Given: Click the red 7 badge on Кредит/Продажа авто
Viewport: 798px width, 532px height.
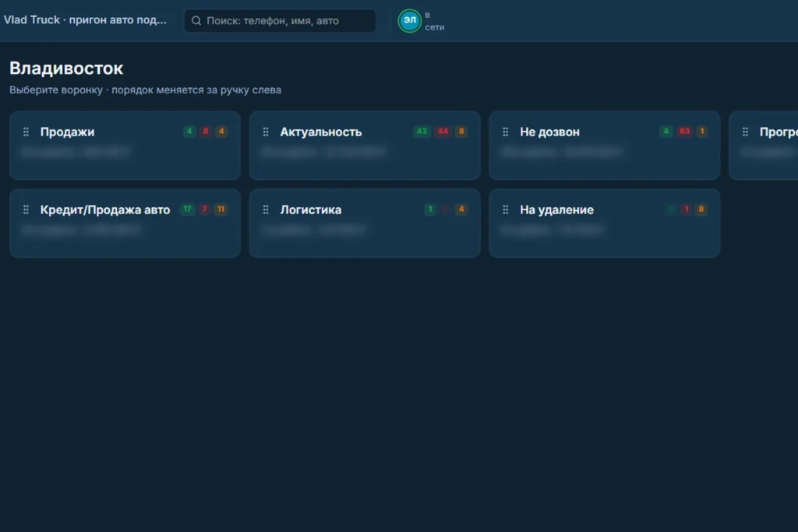Looking at the screenshot, I should [x=204, y=209].
